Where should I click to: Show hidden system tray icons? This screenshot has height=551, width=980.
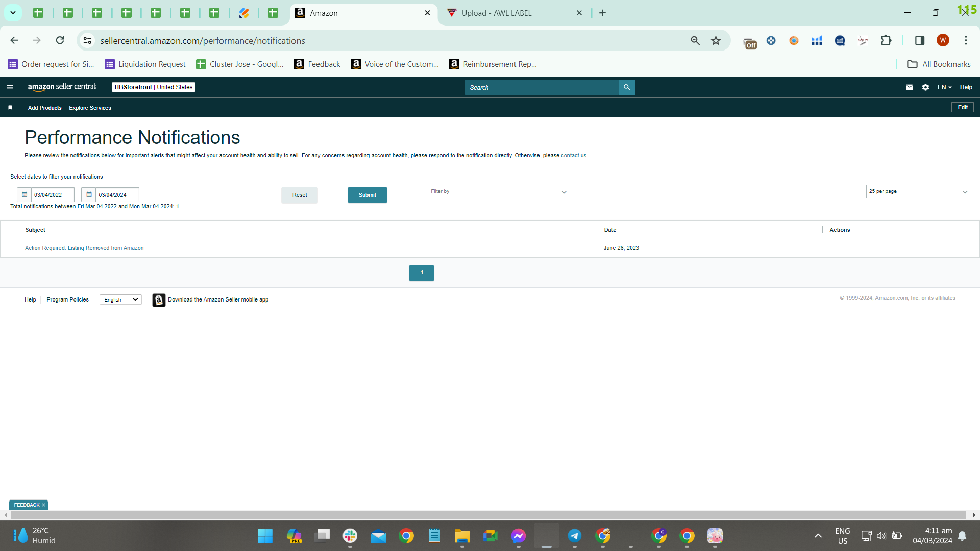pos(818,536)
